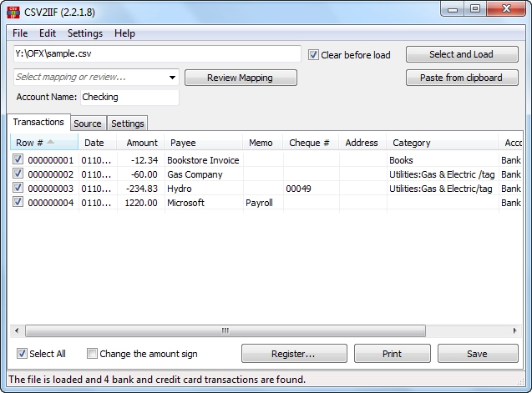Click the Save button
Screen dimensions: 532x393
(x=478, y=354)
